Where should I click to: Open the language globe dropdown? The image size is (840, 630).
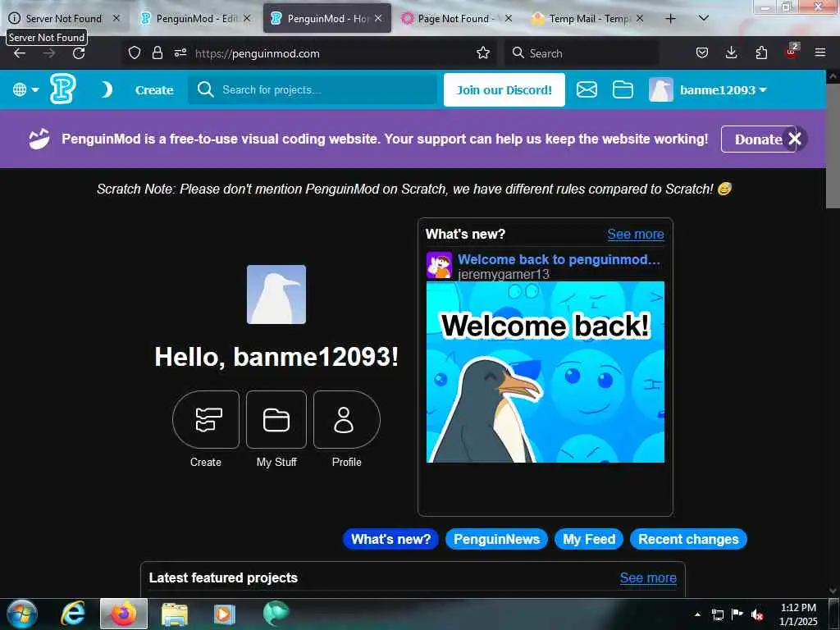[x=25, y=89]
